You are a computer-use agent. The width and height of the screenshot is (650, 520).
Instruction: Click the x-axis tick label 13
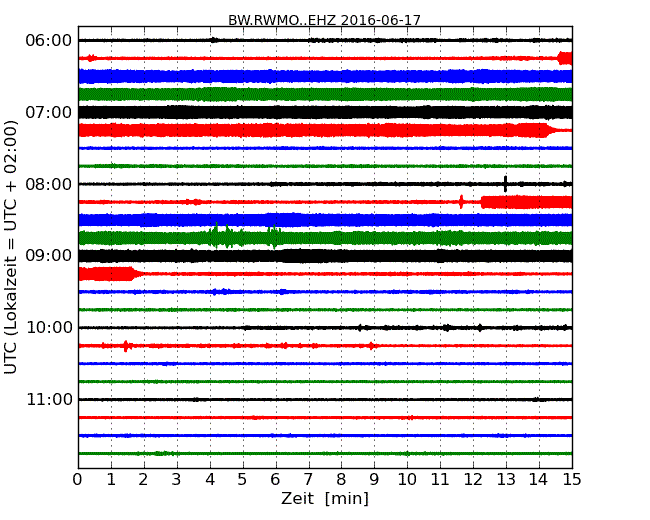[506, 480]
